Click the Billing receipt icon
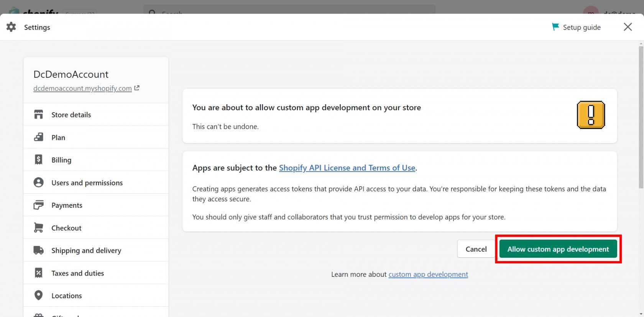This screenshot has height=317, width=644. pos(38,160)
